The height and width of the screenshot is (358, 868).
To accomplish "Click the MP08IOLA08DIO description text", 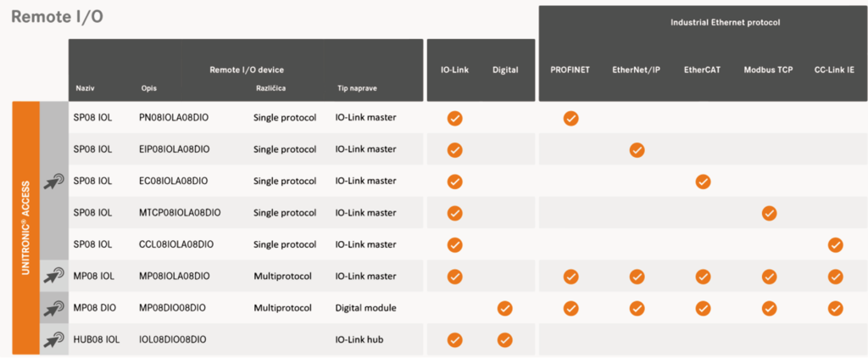I will tap(175, 276).
